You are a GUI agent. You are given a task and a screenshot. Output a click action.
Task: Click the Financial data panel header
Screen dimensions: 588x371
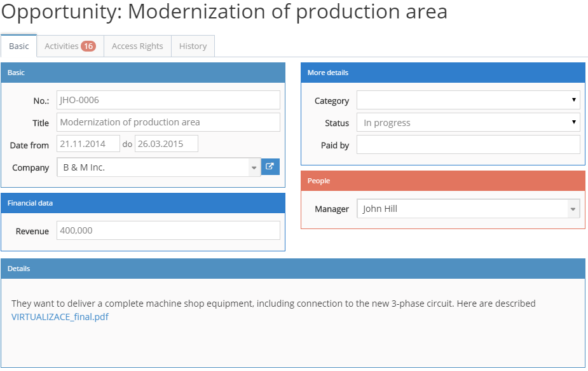143,203
